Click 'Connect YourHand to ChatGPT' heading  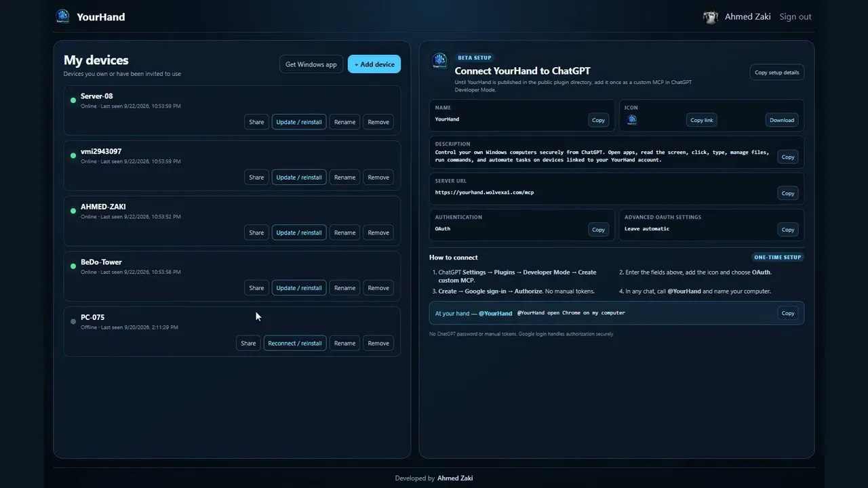523,70
